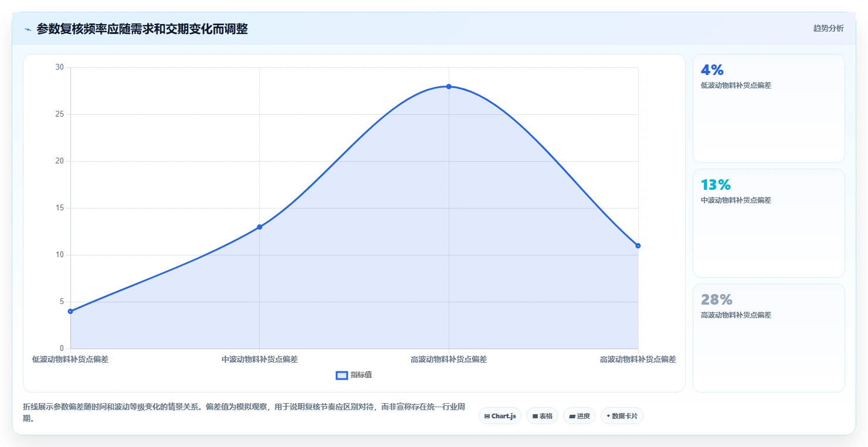Select the chart data point at value 13
This screenshot has height=447, width=868.
point(259,227)
